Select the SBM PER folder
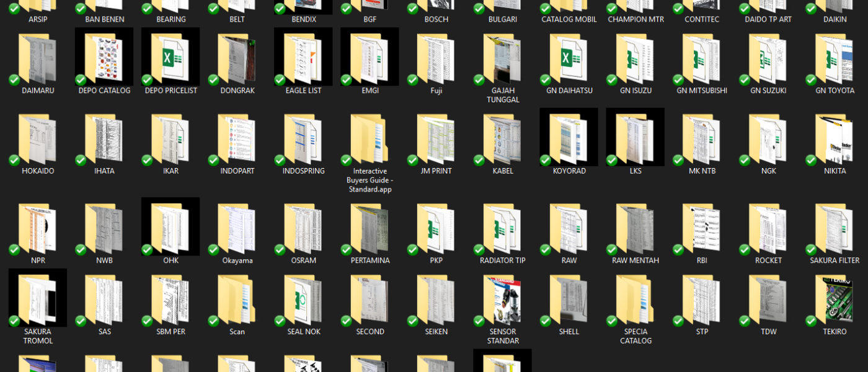The height and width of the screenshot is (372, 868). coord(170,301)
